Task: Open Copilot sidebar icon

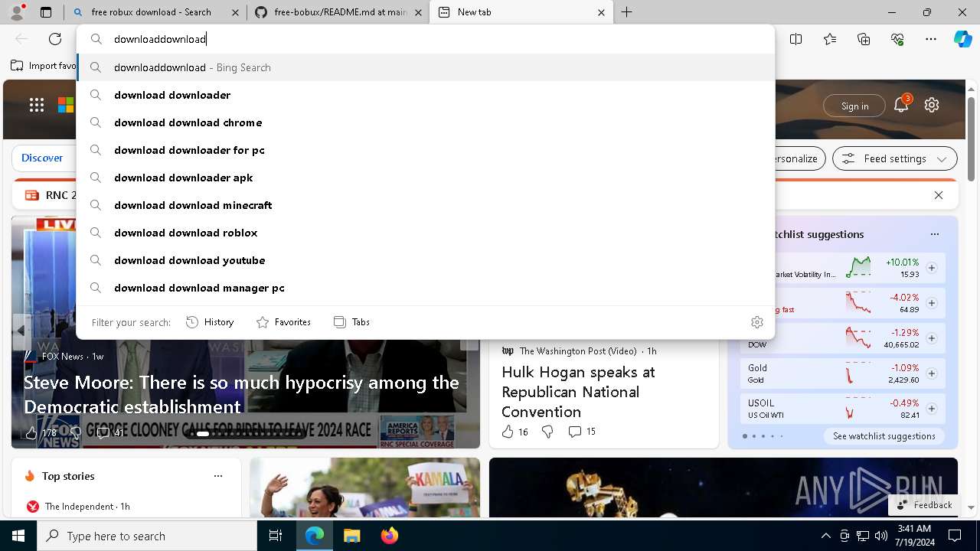Action: tap(962, 39)
